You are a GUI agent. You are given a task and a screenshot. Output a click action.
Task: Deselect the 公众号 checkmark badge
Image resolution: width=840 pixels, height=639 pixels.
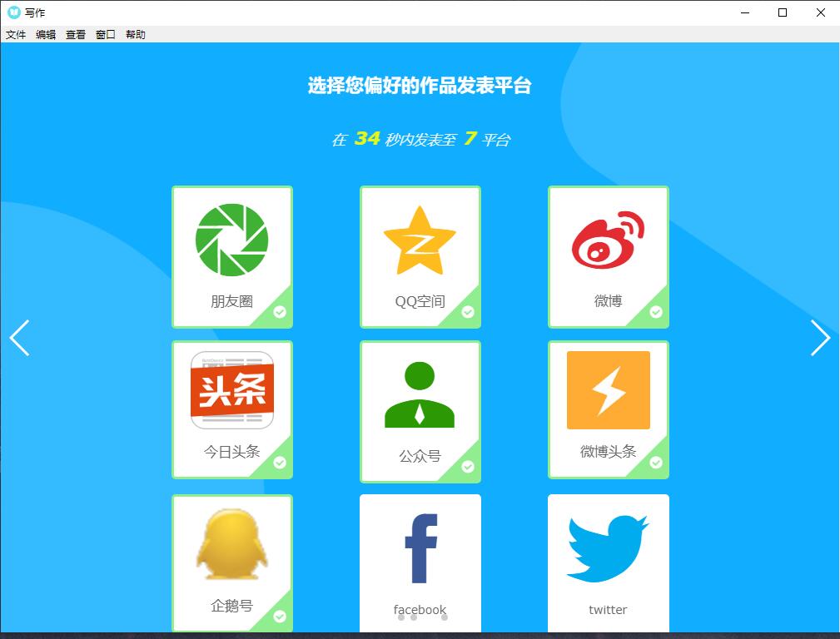click(468, 467)
